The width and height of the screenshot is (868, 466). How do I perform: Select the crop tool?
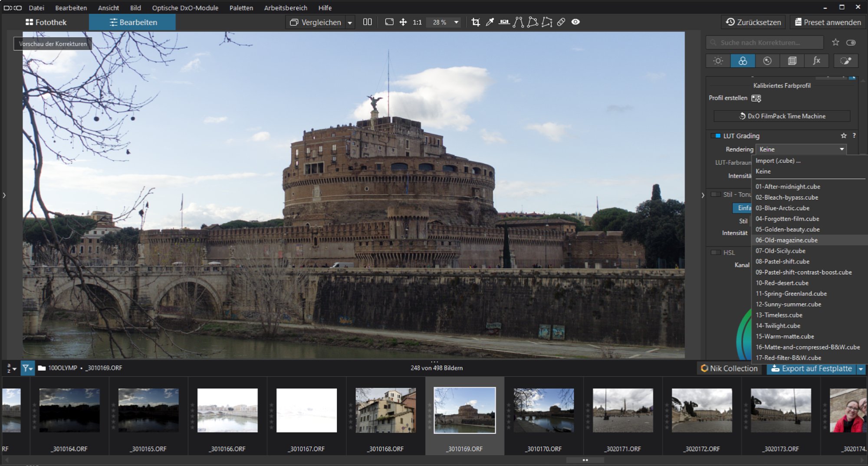[476, 22]
